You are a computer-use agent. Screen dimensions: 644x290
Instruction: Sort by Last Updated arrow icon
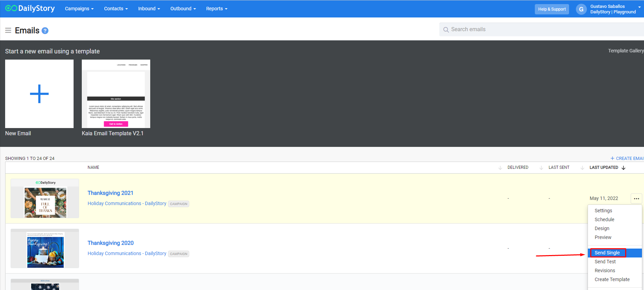(x=623, y=168)
